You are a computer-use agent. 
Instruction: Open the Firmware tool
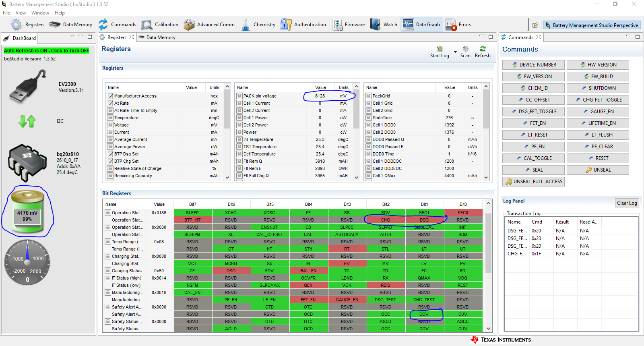coord(349,25)
